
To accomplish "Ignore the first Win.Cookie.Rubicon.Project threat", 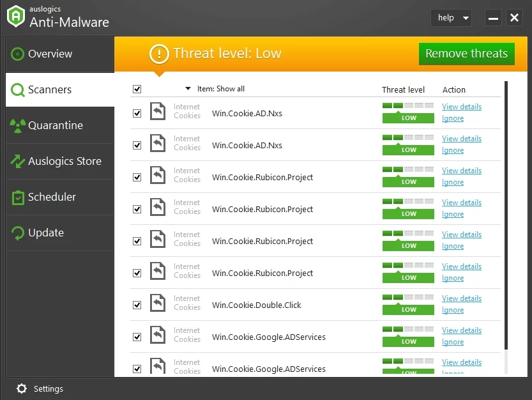I will pyautogui.click(x=452, y=182).
